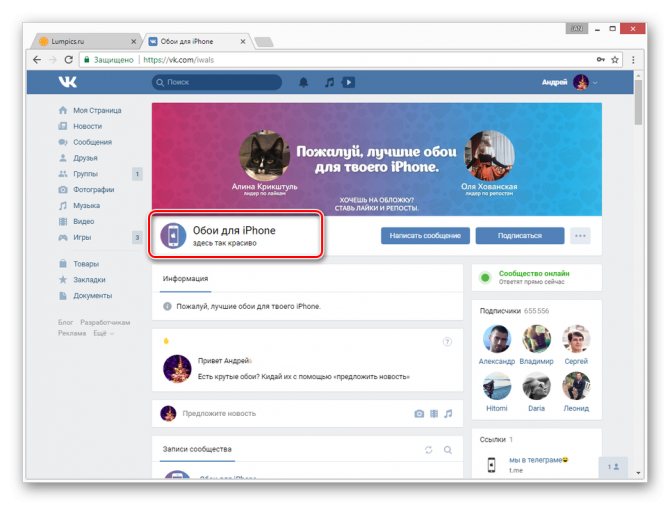Expand the Ещё footer menu
Screen dimensions: 670x505
[104, 333]
